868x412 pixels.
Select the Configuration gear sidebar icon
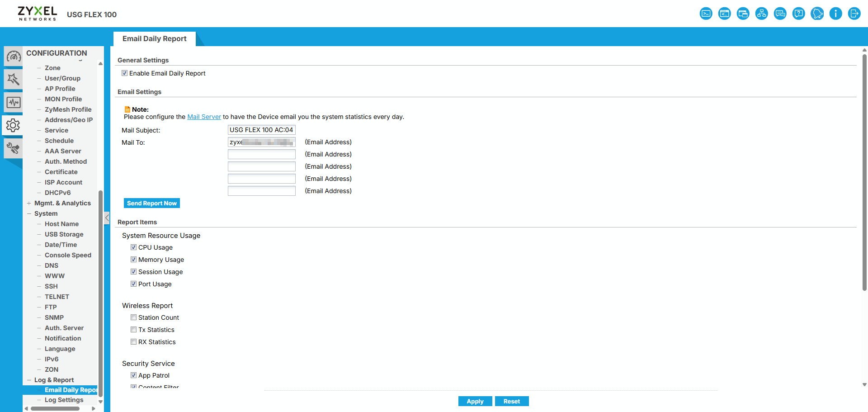pos(13,125)
